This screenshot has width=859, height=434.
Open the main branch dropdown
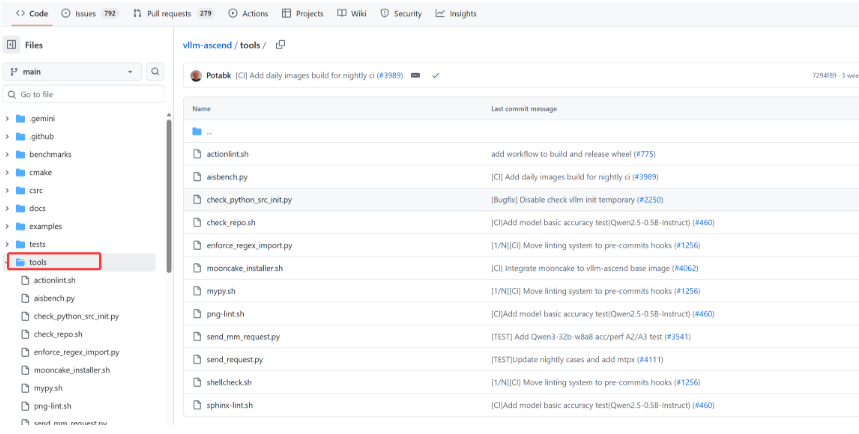[x=72, y=72]
